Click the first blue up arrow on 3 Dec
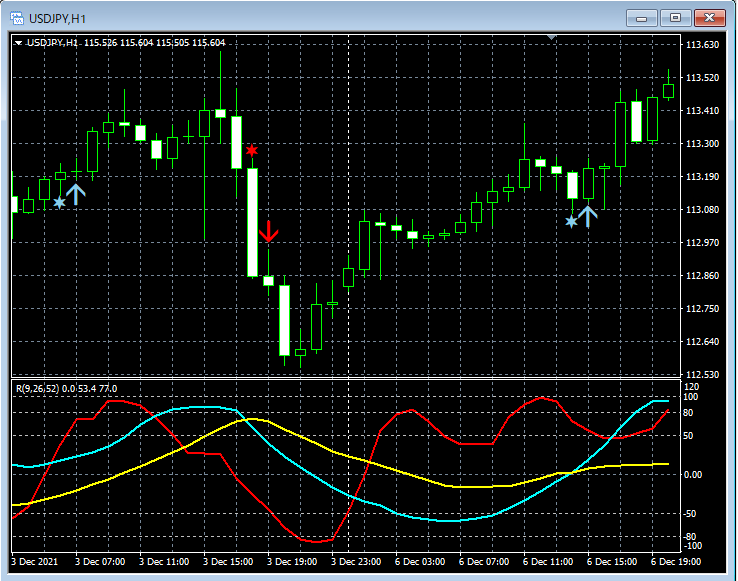 pos(76,194)
